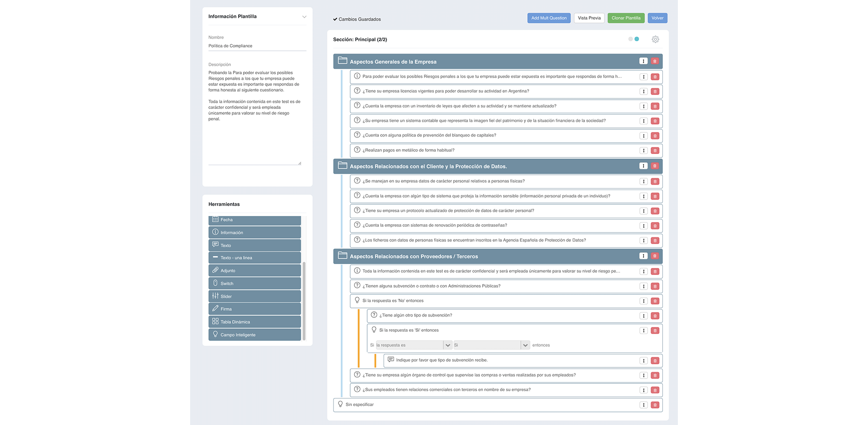This screenshot has height=425, width=868.
Task: Delete 'Indique por favor que tipo de subvención' field
Action: click(x=655, y=361)
